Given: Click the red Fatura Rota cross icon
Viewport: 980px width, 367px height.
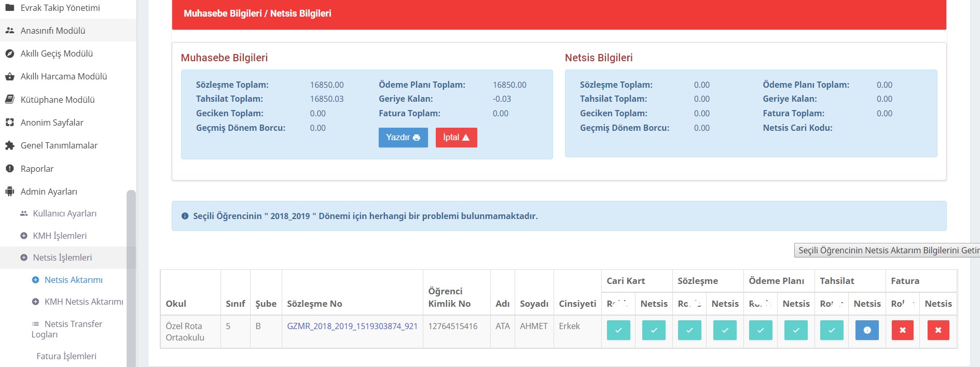Looking at the screenshot, I should (903, 330).
